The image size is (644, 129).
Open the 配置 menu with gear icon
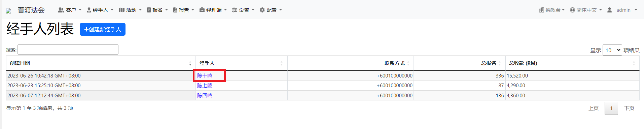(271, 10)
